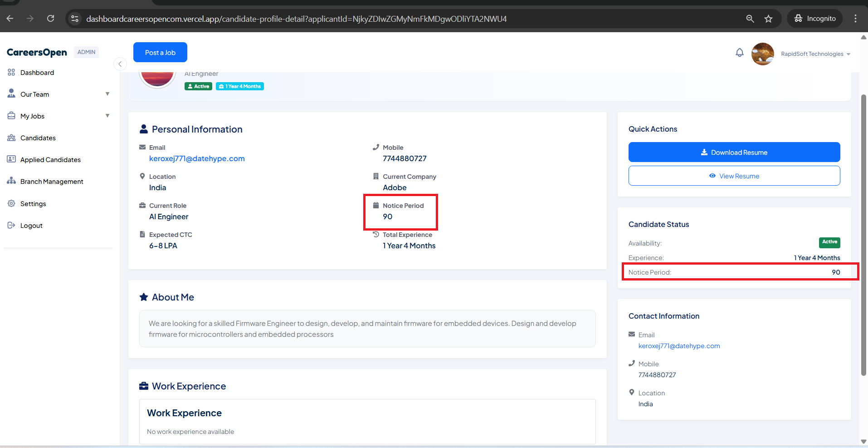Open the Candidates page from sidebar
The image size is (868, 448).
pyautogui.click(x=38, y=138)
